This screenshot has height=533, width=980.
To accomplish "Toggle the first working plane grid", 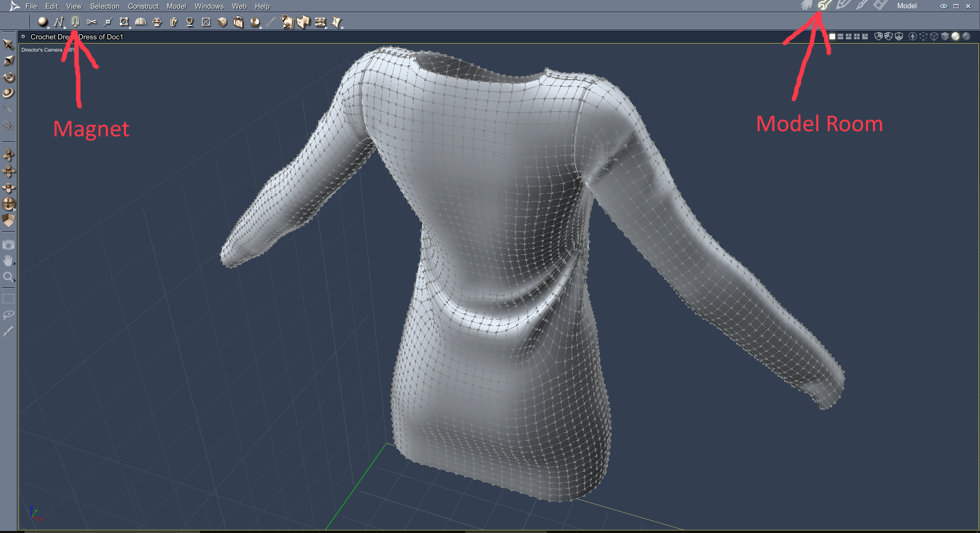I will click(878, 36).
